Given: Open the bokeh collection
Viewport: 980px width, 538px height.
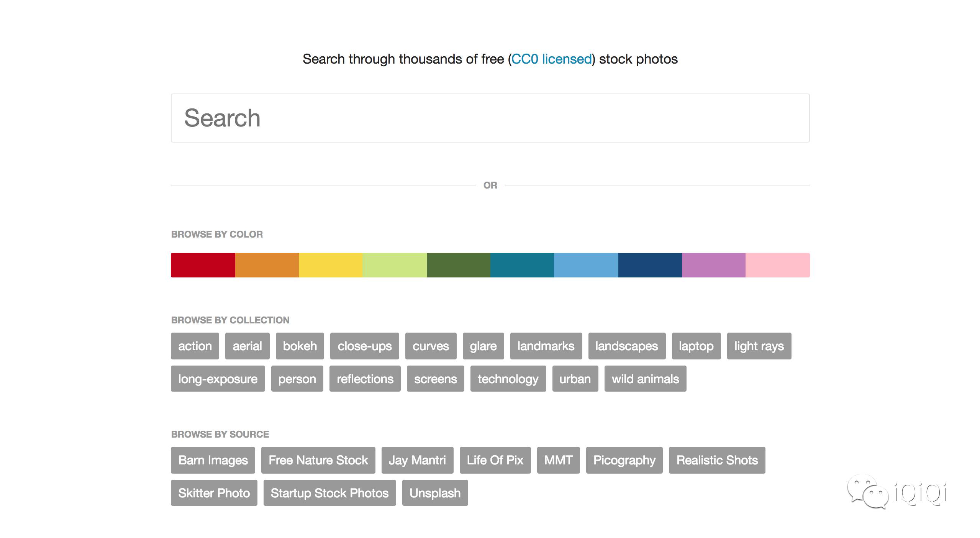Looking at the screenshot, I should (300, 346).
